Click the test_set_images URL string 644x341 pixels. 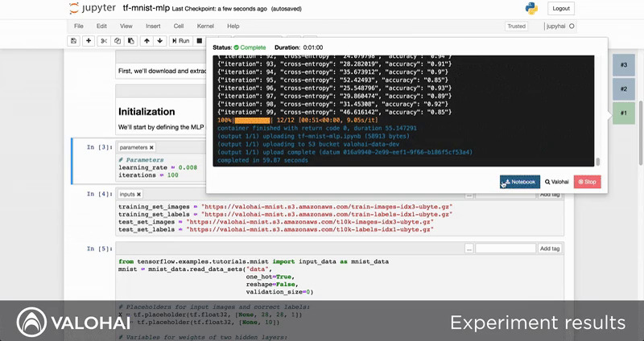click(x=310, y=222)
